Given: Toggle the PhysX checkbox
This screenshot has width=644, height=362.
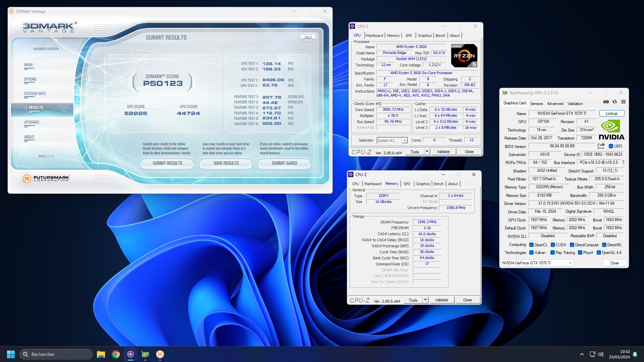Looking at the screenshot, I should coord(580,253).
